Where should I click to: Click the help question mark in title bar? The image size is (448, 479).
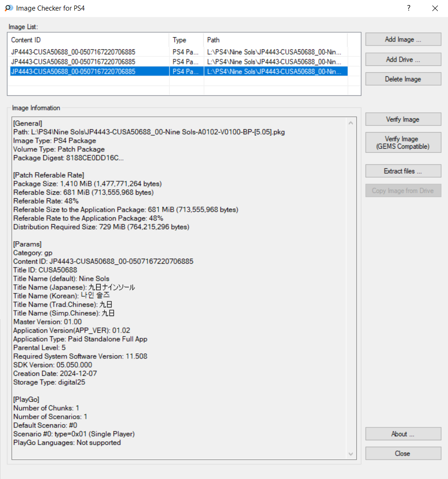point(408,8)
